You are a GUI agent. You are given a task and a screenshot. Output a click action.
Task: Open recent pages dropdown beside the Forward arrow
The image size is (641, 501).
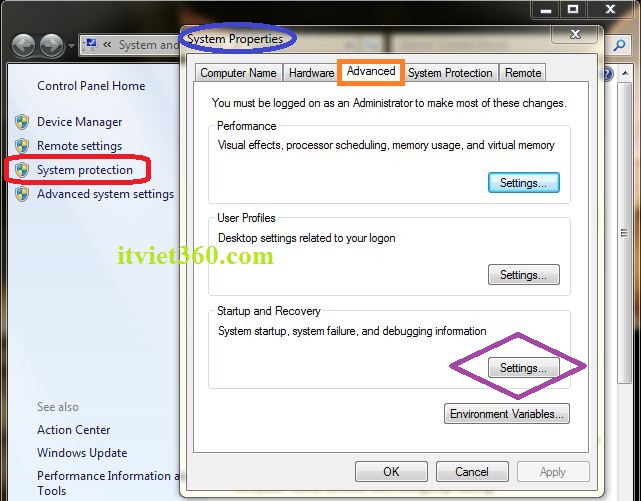pos(71,46)
